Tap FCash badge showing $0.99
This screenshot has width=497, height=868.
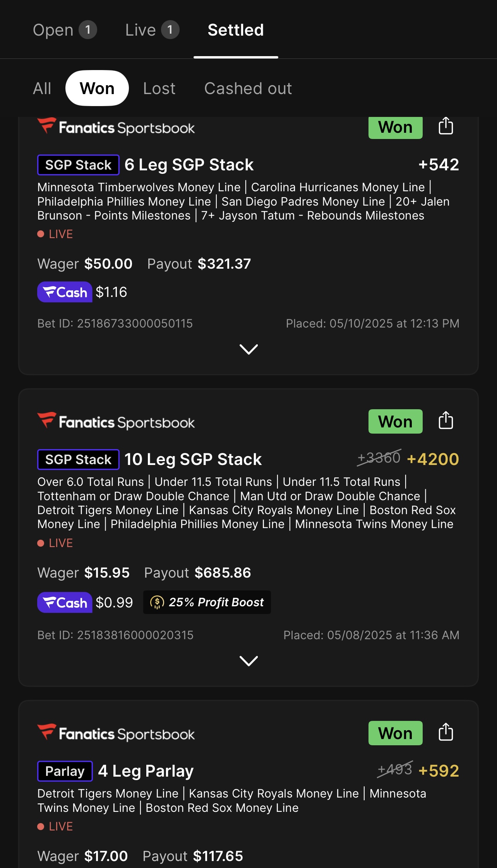tap(65, 602)
